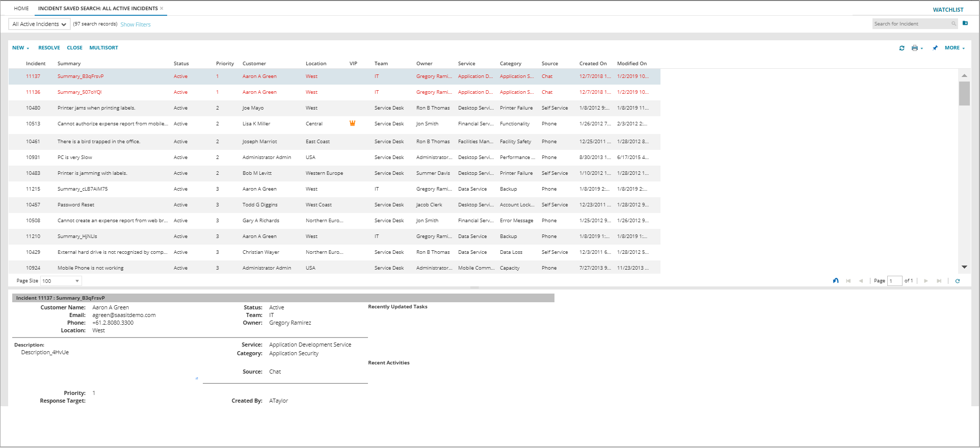Expand the MORE menu
Viewport: 980px width, 448px height.
tap(954, 48)
